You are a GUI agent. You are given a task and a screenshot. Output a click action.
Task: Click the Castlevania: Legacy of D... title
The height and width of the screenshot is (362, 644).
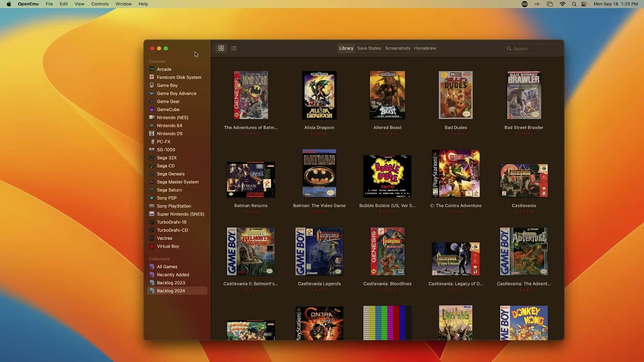point(456,284)
